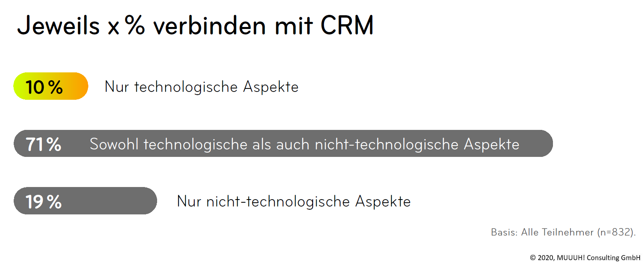Viewport: 644px width, 268px height.
Task: Click the word "Jeweils" in the heading
Action: click(59, 25)
